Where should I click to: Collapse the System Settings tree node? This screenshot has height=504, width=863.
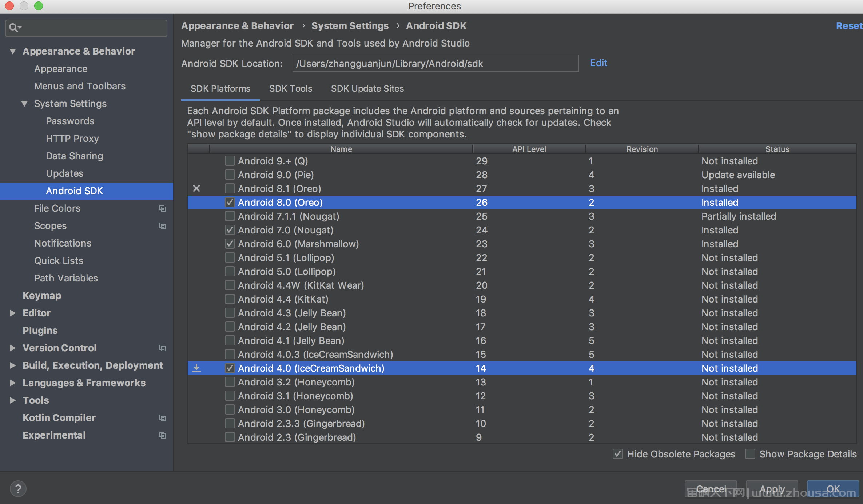coord(24,104)
